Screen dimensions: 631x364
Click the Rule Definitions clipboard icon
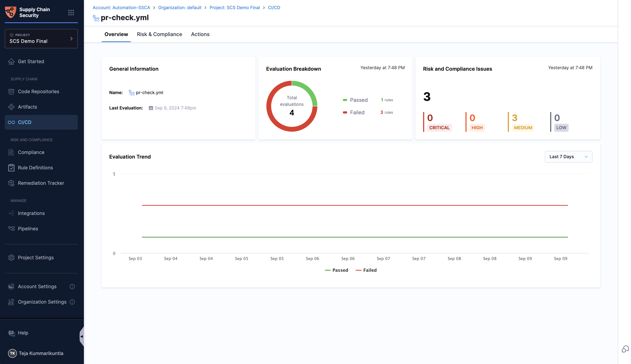[x=11, y=168]
